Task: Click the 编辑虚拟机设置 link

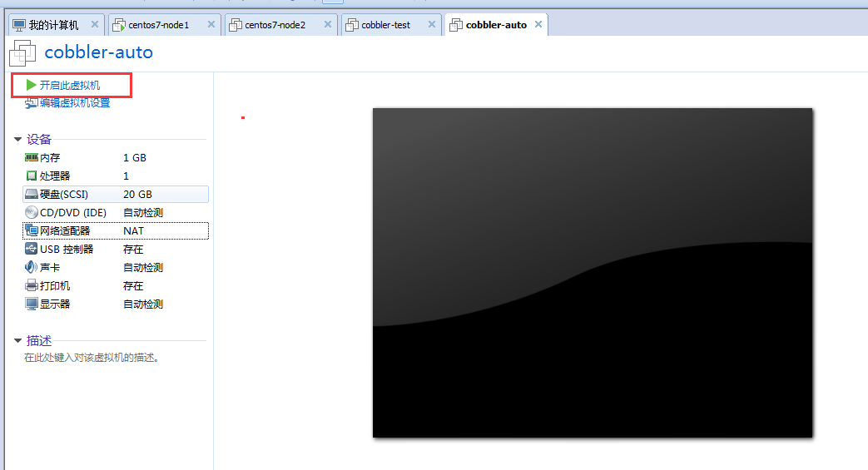Action: point(75,103)
